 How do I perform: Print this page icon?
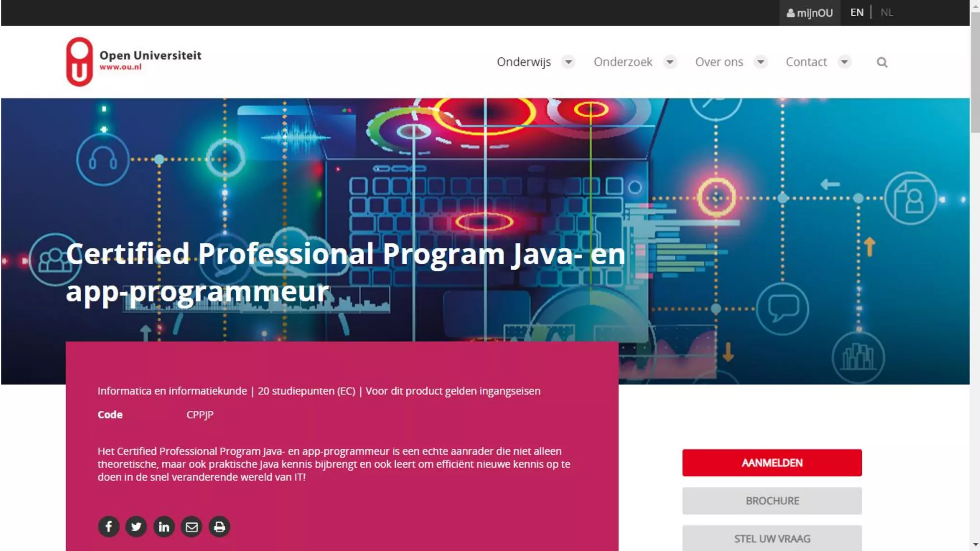pyautogui.click(x=219, y=527)
